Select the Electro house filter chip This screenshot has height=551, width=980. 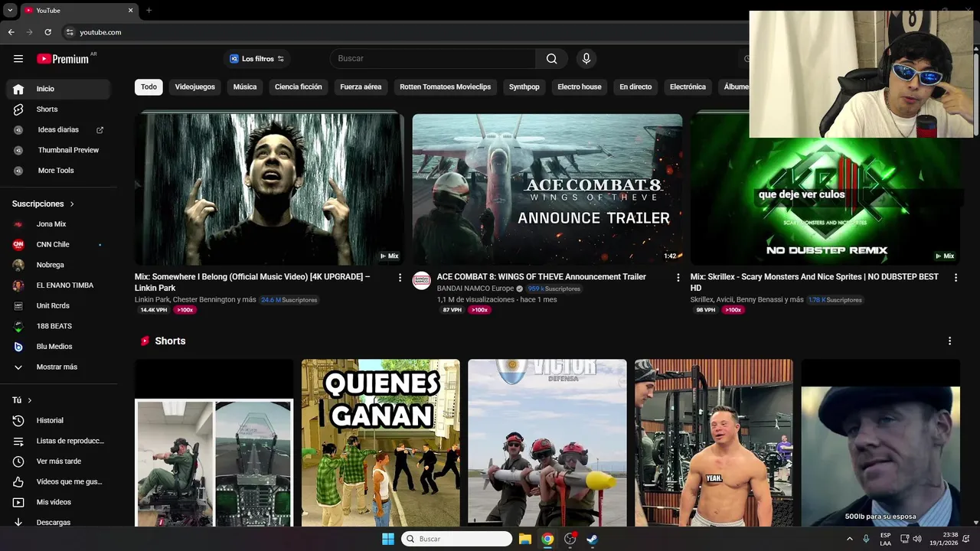(x=580, y=87)
